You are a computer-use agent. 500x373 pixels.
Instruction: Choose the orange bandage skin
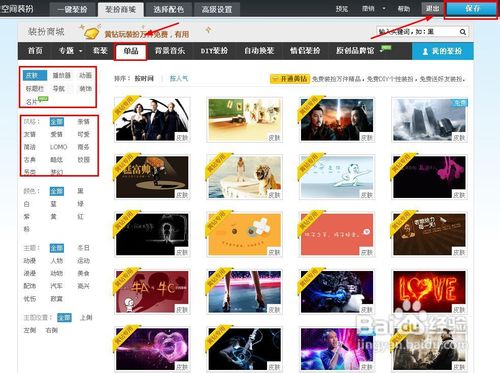pos(245,234)
